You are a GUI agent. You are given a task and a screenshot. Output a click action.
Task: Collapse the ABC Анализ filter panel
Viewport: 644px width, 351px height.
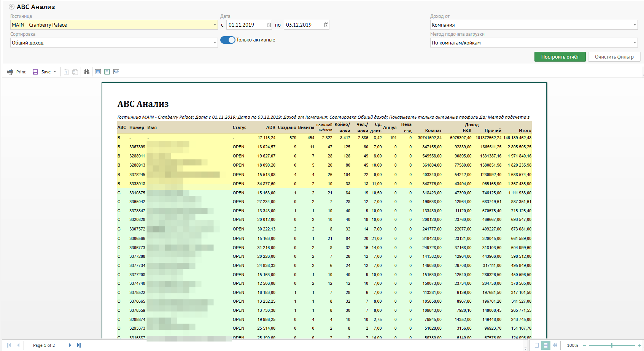(x=11, y=7)
